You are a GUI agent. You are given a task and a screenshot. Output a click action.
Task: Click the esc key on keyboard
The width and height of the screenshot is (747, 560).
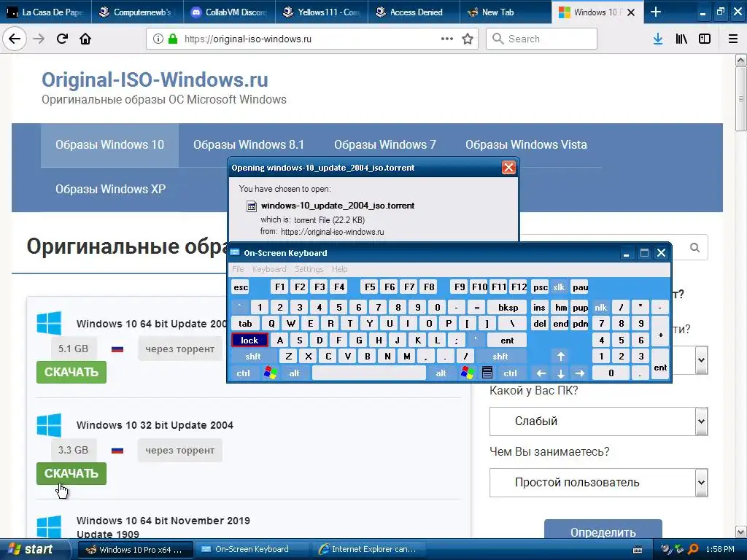241,287
